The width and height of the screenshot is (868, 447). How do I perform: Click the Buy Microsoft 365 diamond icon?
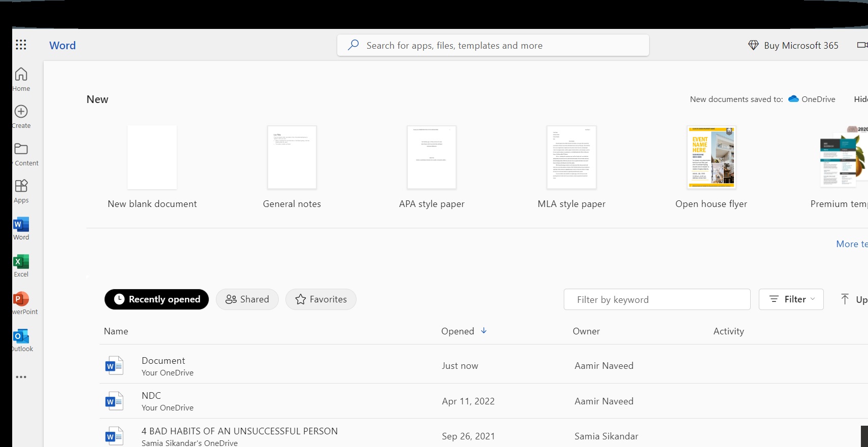tap(753, 45)
